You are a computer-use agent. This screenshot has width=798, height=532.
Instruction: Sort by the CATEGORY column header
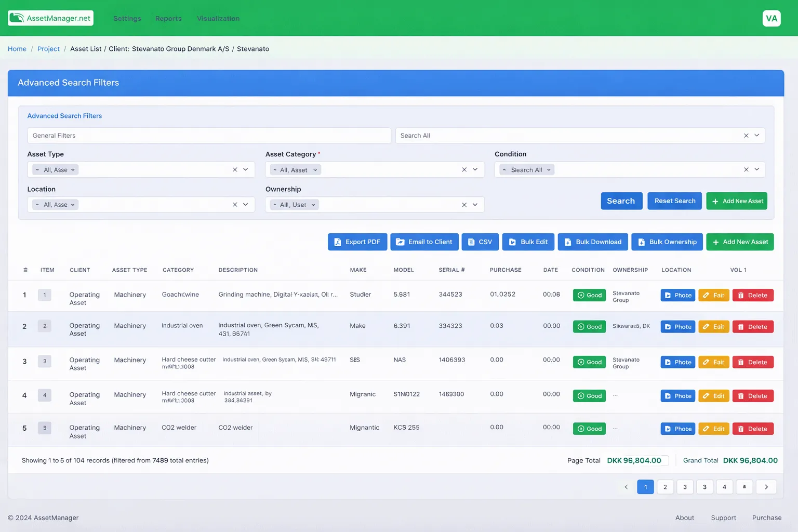pyautogui.click(x=178, y=270)
